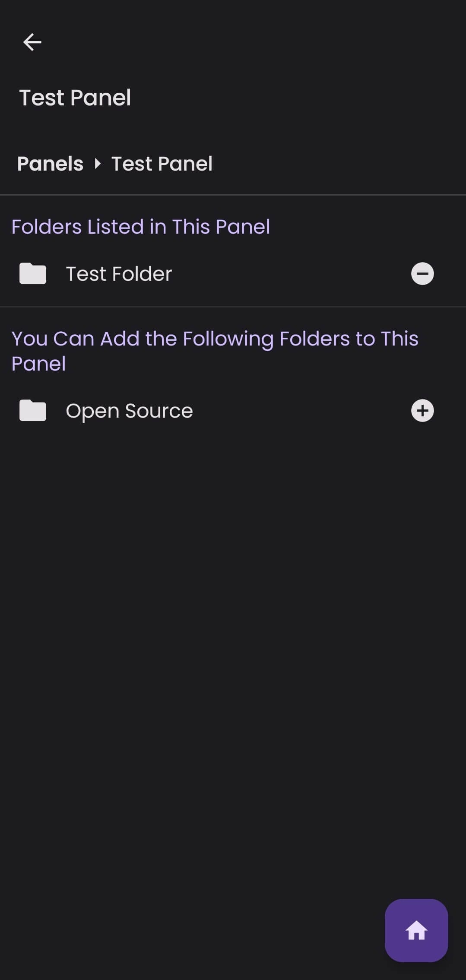Click the Folders Listed in This Panel heading
The height and width of the screenshot is (980, 466).
140,227
